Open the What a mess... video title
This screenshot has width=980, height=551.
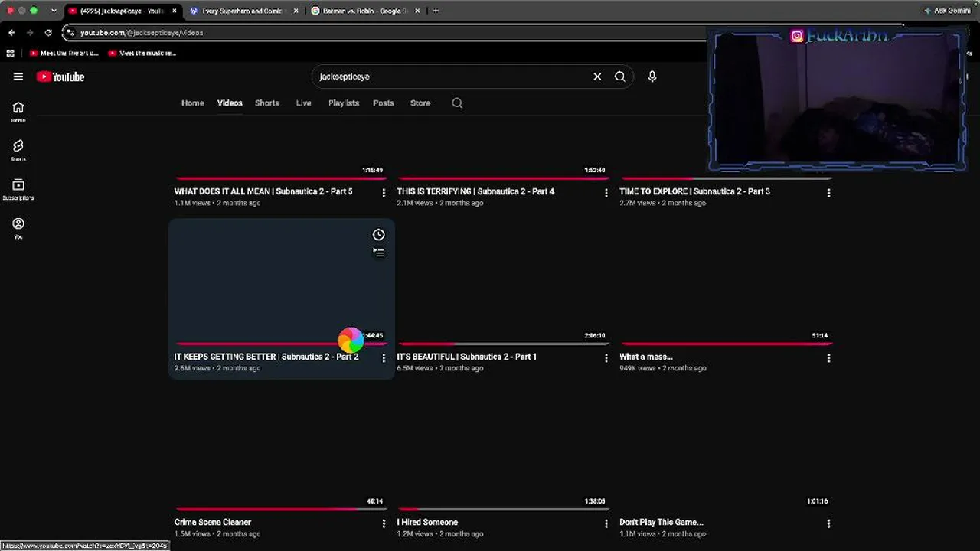pyautogui.click(x=646, y=357)
